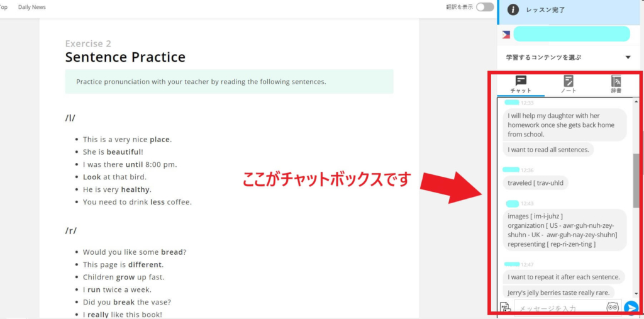Click the 12:47 timestamp in chat
Image resolution: width=644 pixels, height=319 pixels.
click(527, 264)
